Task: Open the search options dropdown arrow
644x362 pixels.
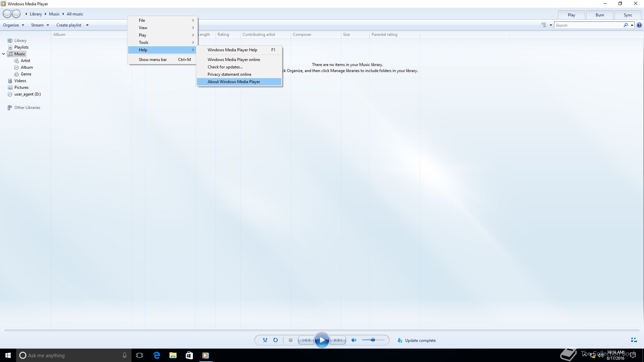Action: tap(632, 25)
